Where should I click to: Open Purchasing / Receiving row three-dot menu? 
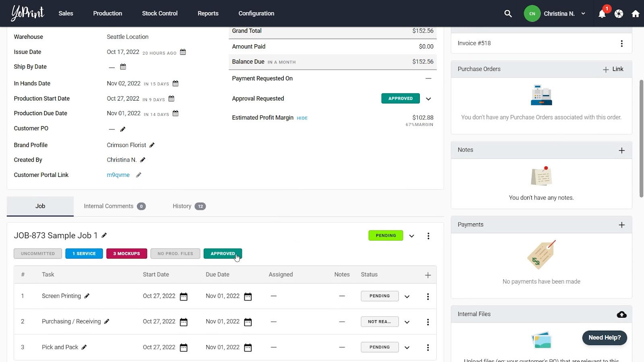point(428,322)
